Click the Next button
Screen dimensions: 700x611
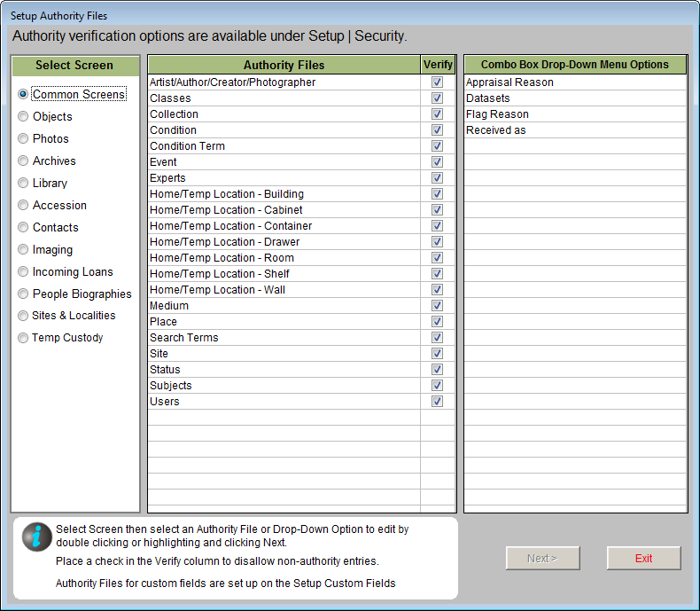pos(542,559)
